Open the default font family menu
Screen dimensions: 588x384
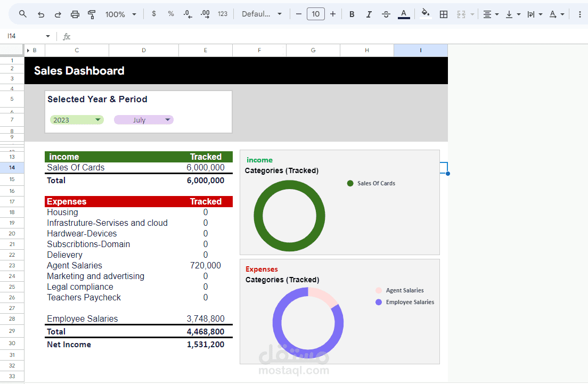pyautogui.click(x=262, y=14)
